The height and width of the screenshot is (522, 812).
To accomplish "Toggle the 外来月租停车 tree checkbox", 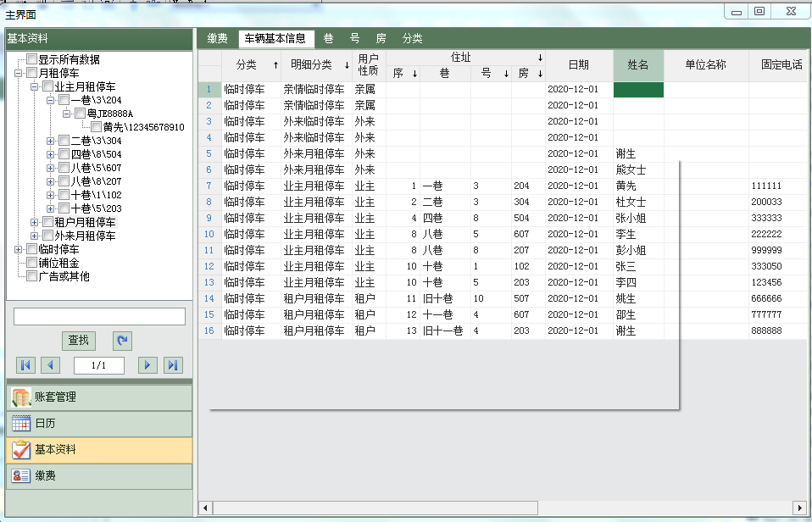I will click(48, 235).
